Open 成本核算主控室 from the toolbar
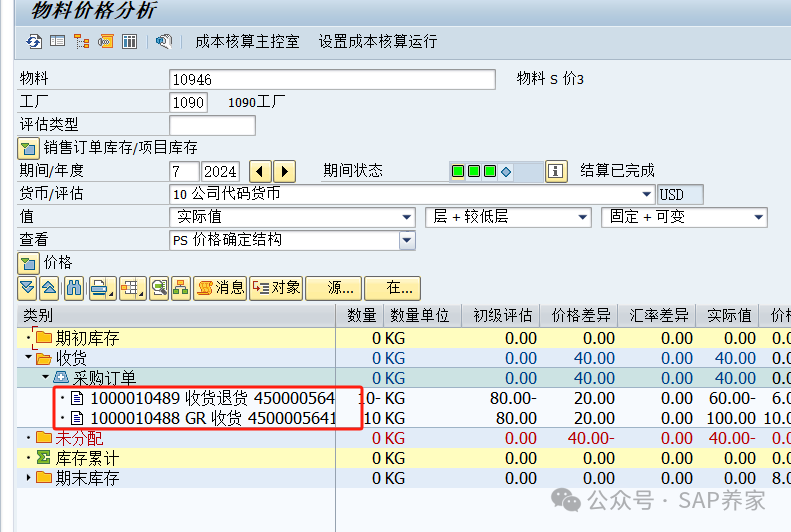Image resolution: width=791 pixels, height=532 pixels. pos(247,41)
